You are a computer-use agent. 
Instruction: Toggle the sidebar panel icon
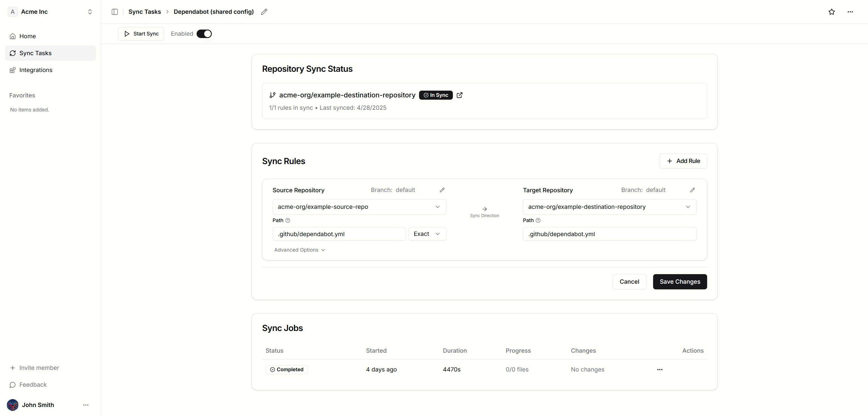coord(114,12)
